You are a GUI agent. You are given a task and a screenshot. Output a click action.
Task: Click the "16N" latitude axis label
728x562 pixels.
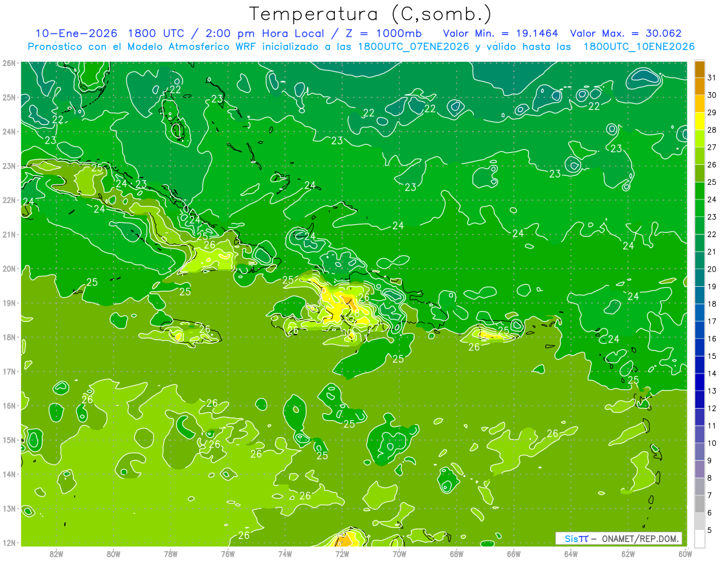coord(8,406)
